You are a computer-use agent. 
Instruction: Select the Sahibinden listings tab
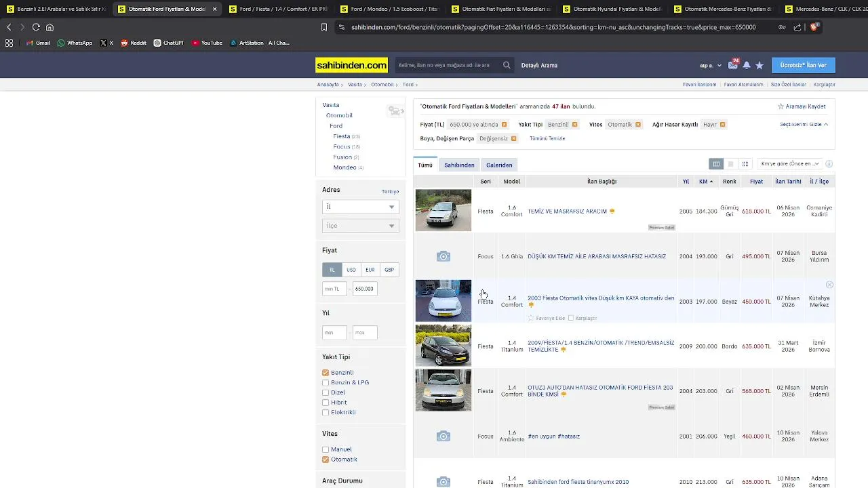(459, 165)
